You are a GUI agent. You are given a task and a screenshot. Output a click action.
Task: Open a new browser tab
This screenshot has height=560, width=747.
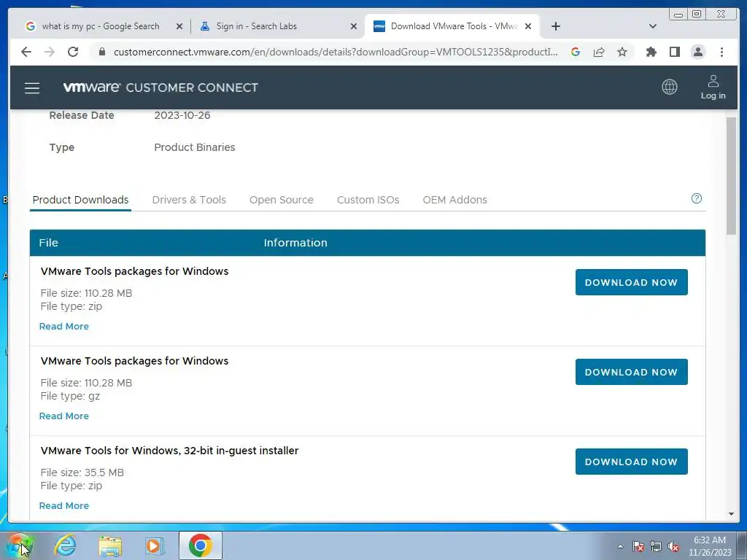coord(555,26)
